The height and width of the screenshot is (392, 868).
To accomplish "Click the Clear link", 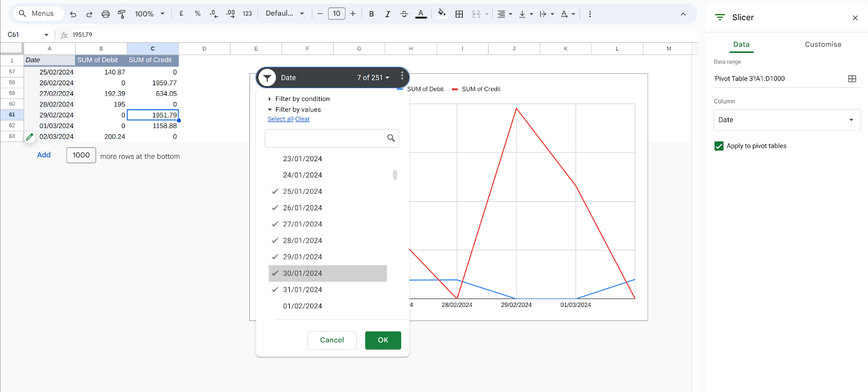I will pos(303,119).
